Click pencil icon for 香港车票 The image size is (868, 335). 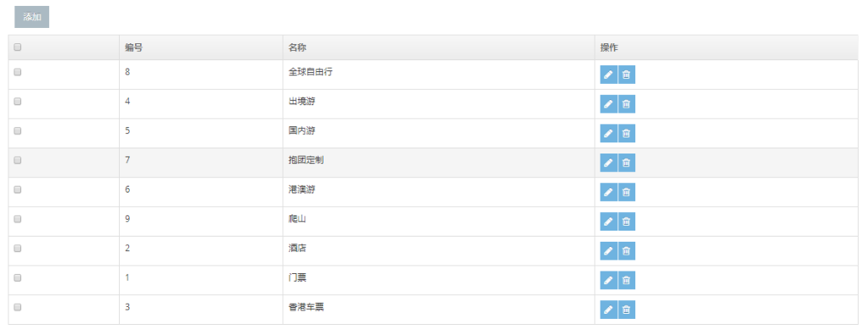coord(608,310)
